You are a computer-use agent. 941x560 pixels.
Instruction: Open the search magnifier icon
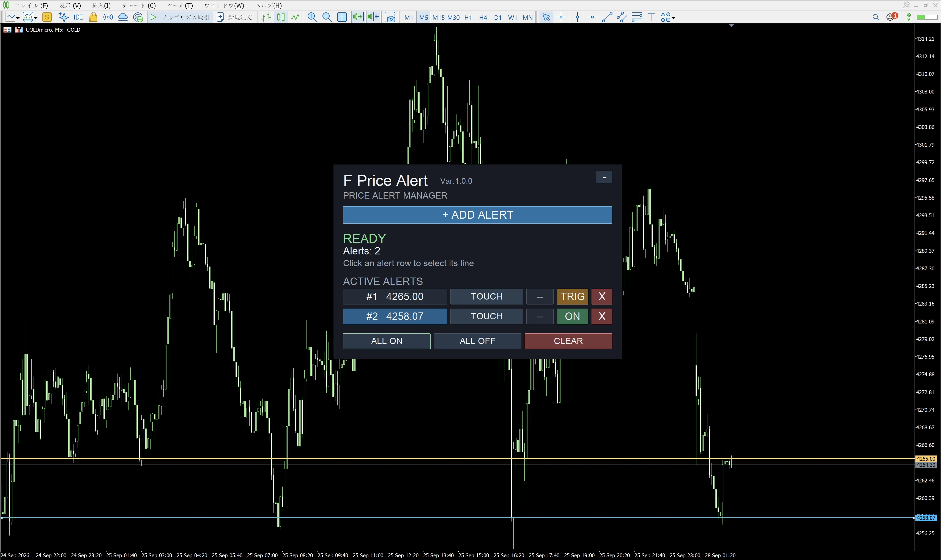tap(876, 17)
